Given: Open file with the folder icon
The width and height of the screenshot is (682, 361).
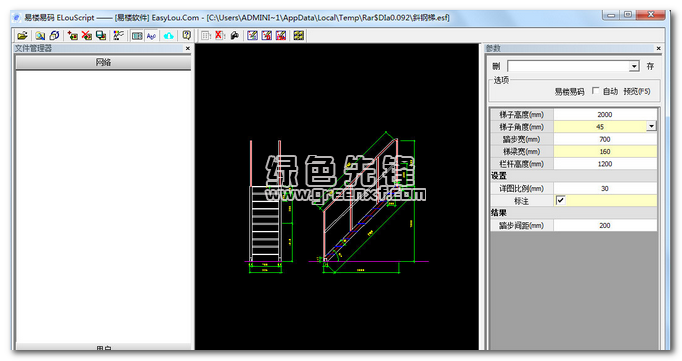Looking at the screenshot, I should pyautogui.click(x=23, y=36).
